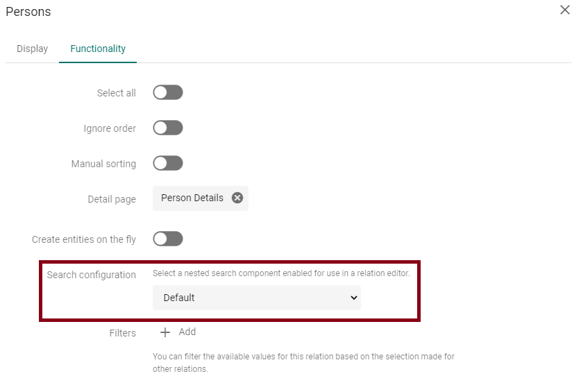Click the Filters label
This screenshot has width=581, height=392.
click(123, 333)
